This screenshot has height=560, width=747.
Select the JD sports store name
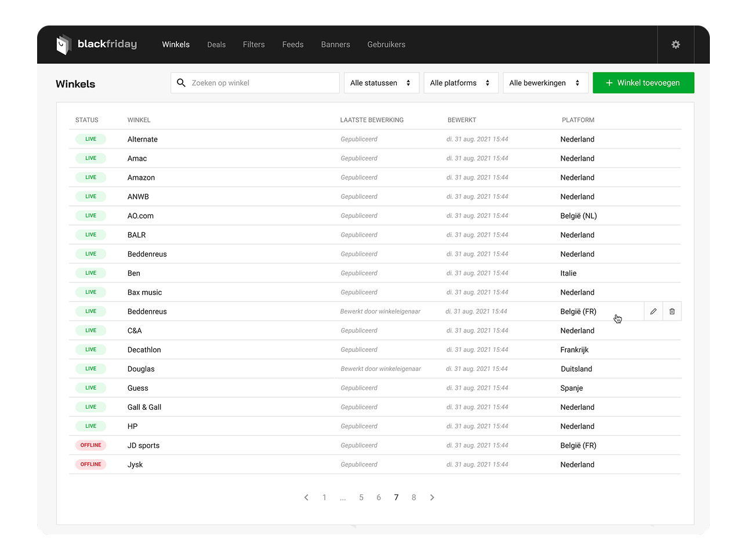click(x=143, y=445)
